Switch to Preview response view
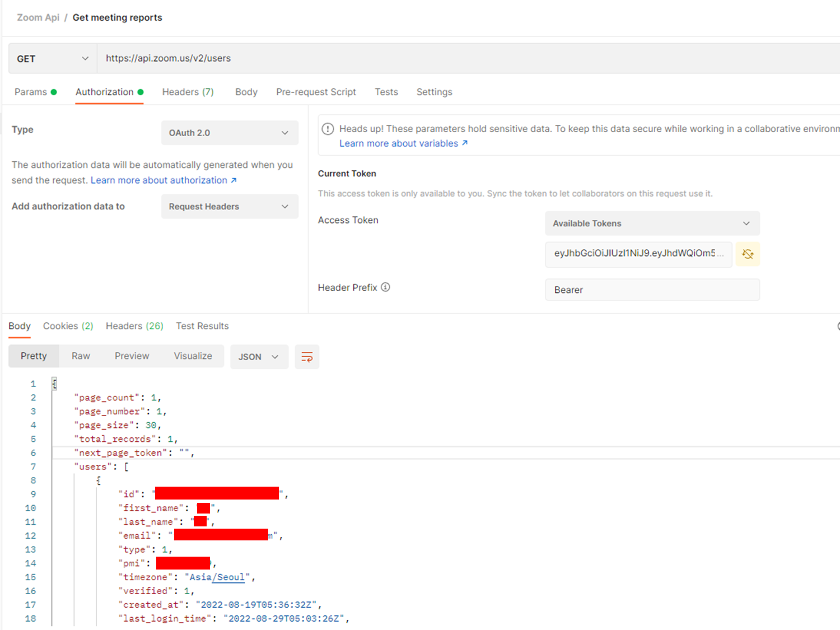840x630 pixels. pyautogui.click(x=132, y=356)
